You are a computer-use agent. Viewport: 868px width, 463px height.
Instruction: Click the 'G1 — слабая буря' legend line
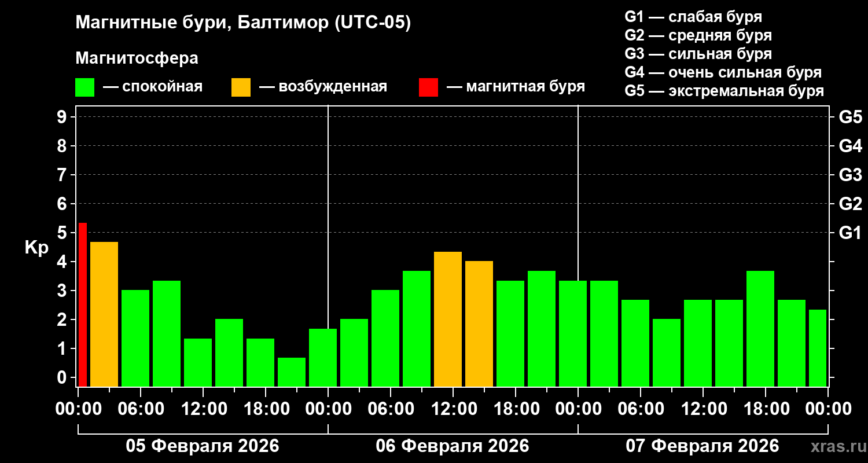pyautogui.click(x=693, y=17)
